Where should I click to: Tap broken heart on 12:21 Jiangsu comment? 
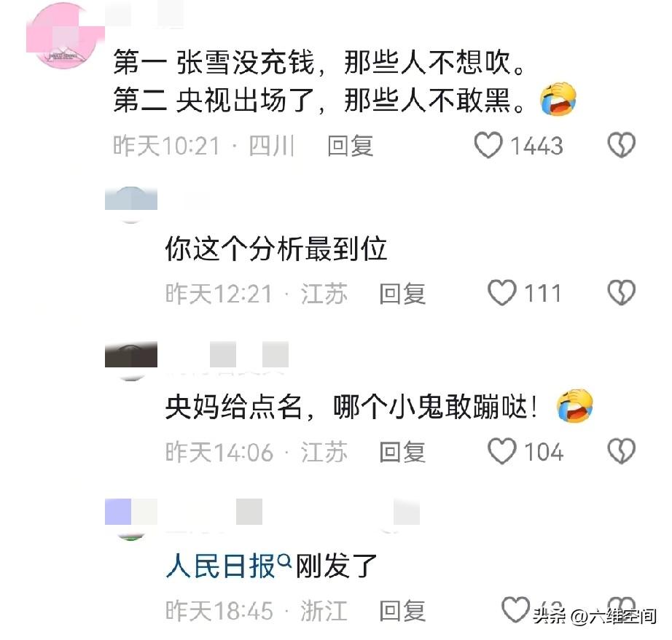pos(622,293)
